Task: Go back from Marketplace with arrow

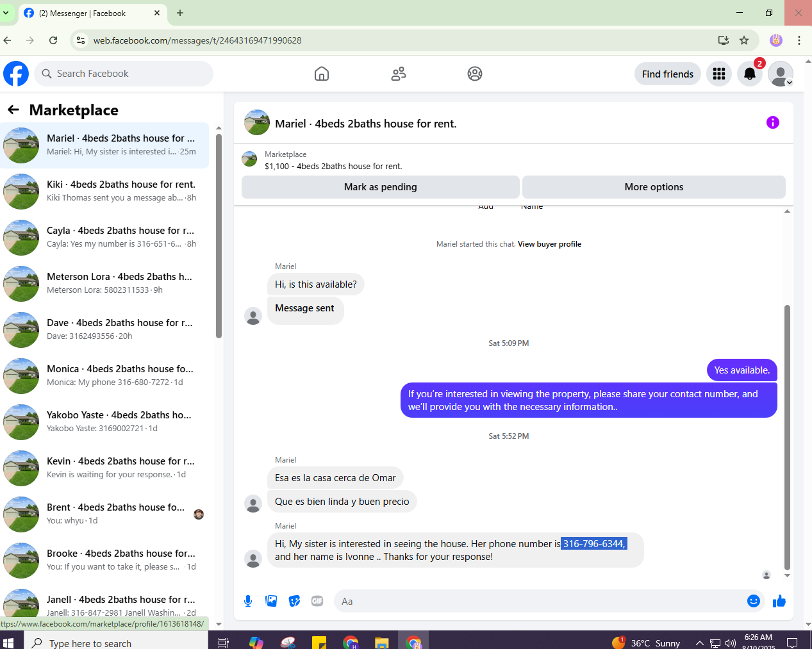Action: coord(13,110)
